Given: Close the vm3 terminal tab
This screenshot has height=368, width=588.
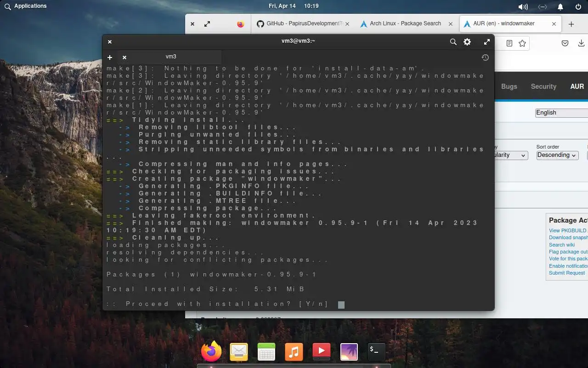Looking at the screenshot, I should coord(124,57).
